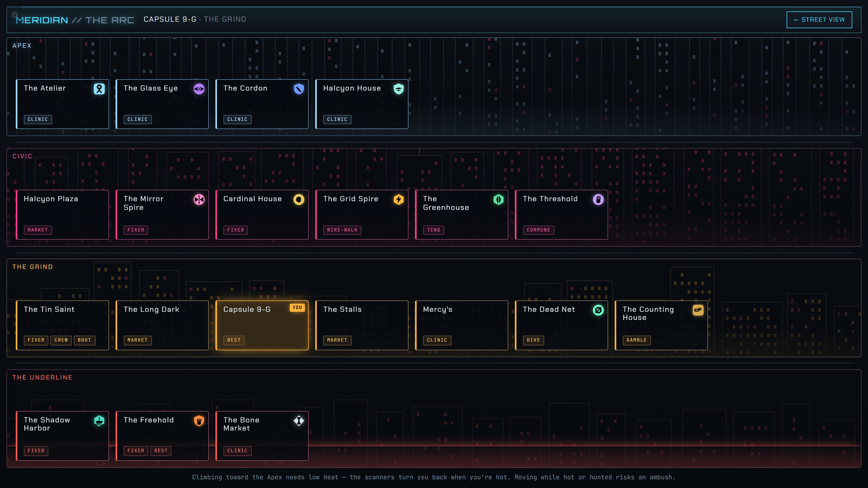Click THE UNDERLINE tier label
Image resolution: width=868 pixels, height=488 pixels.
[x=42, y=378]
